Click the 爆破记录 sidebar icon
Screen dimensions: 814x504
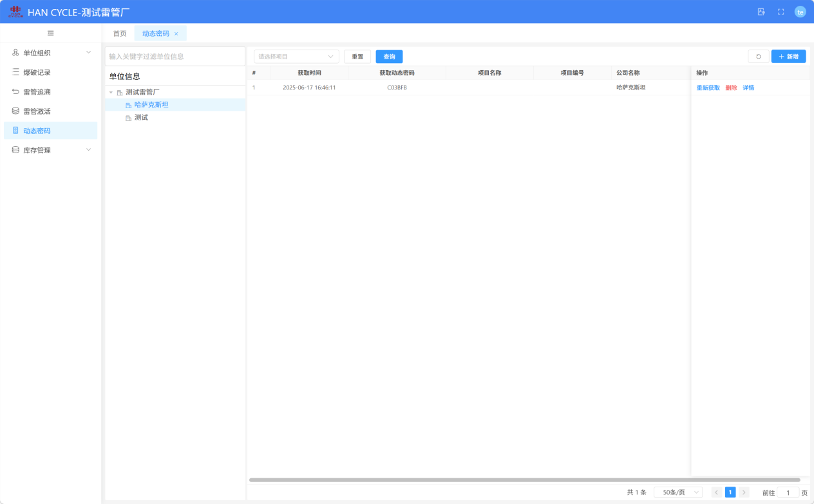point(15,72)
